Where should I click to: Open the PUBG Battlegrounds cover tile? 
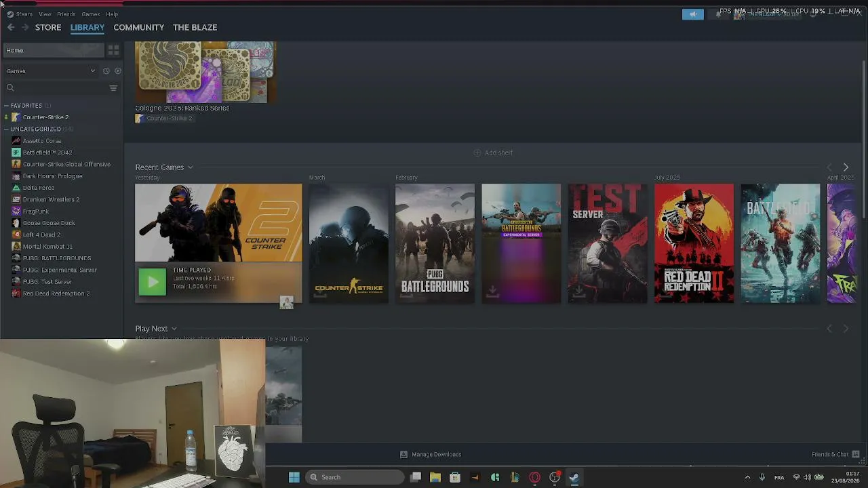[x=435, y=243]
